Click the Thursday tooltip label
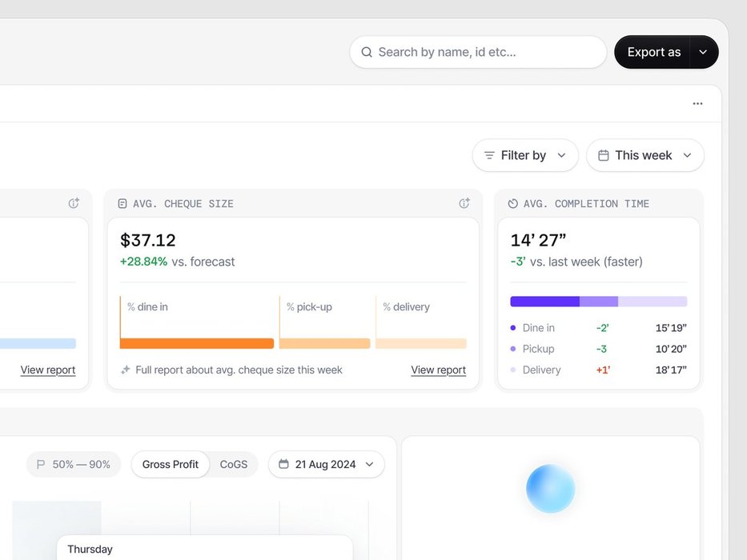Image resolution: width=747 pixels, height=560 pixels. [90, 549]
